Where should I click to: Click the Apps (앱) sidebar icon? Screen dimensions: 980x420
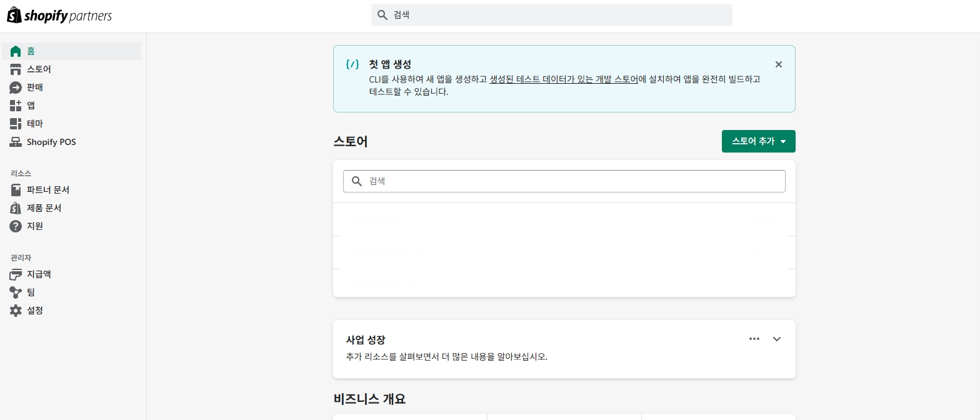tap(16, 106)
